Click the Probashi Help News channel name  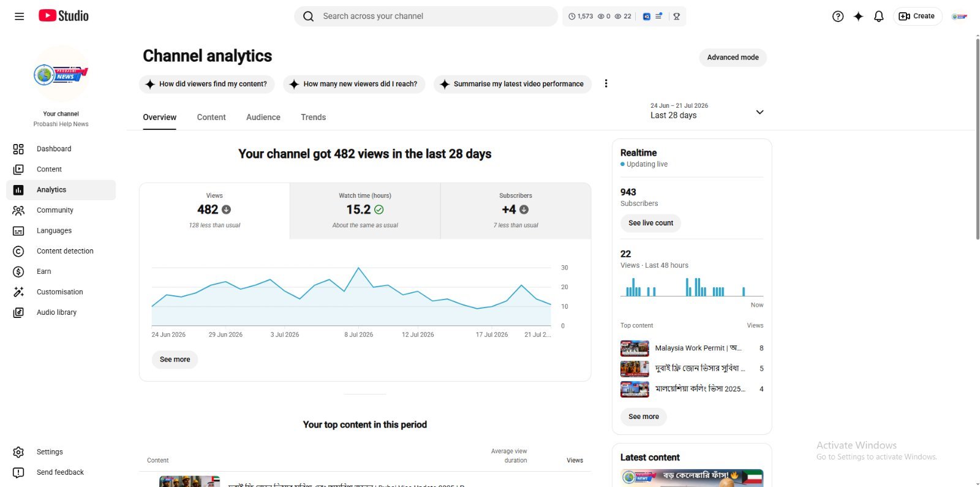[x=61, y=124]
